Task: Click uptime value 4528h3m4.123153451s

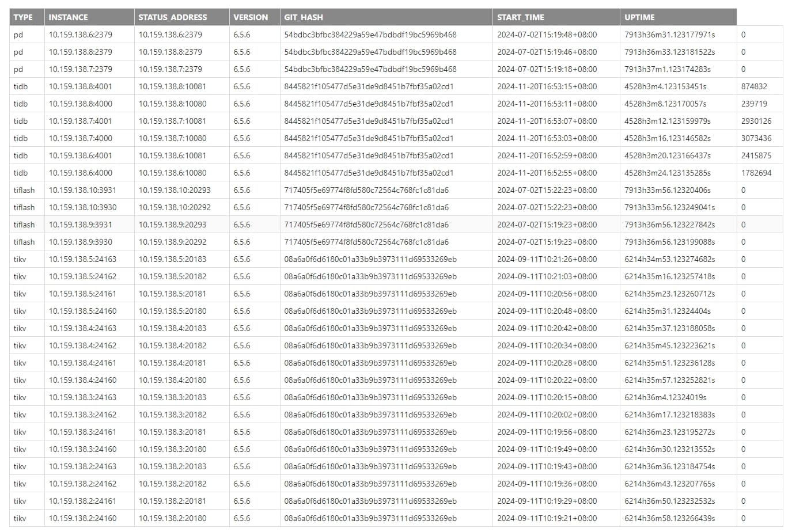Action: [x=665, y=86]
